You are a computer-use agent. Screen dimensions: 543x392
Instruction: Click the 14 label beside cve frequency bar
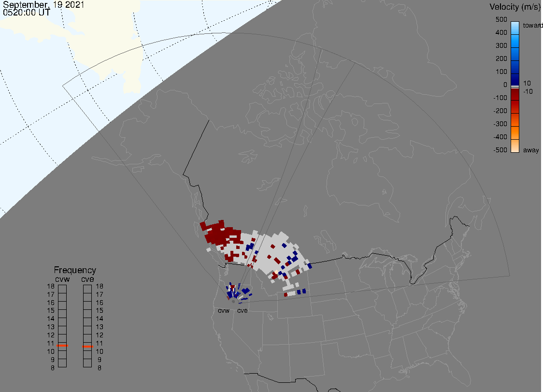(x=100, y=319)
